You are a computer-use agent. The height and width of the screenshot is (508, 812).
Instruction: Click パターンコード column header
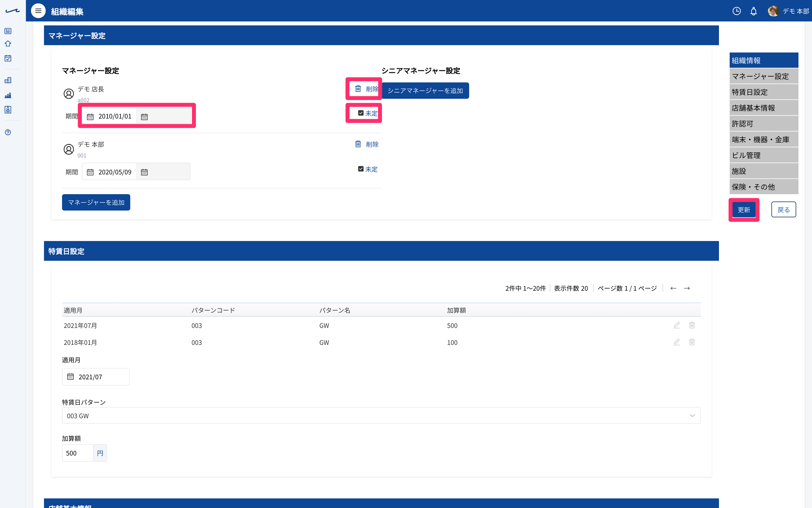pos(213,310)
